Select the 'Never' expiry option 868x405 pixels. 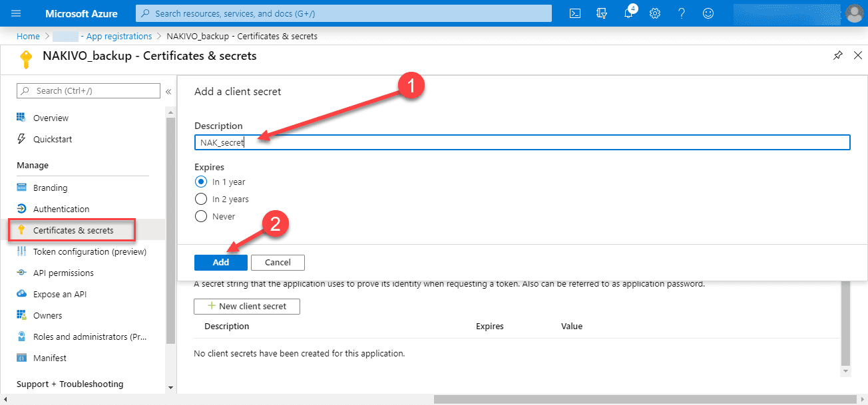pos(200,216)
